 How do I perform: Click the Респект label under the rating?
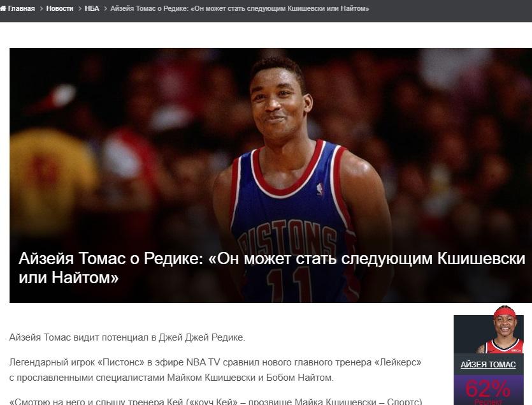click(x=488, y=402)
